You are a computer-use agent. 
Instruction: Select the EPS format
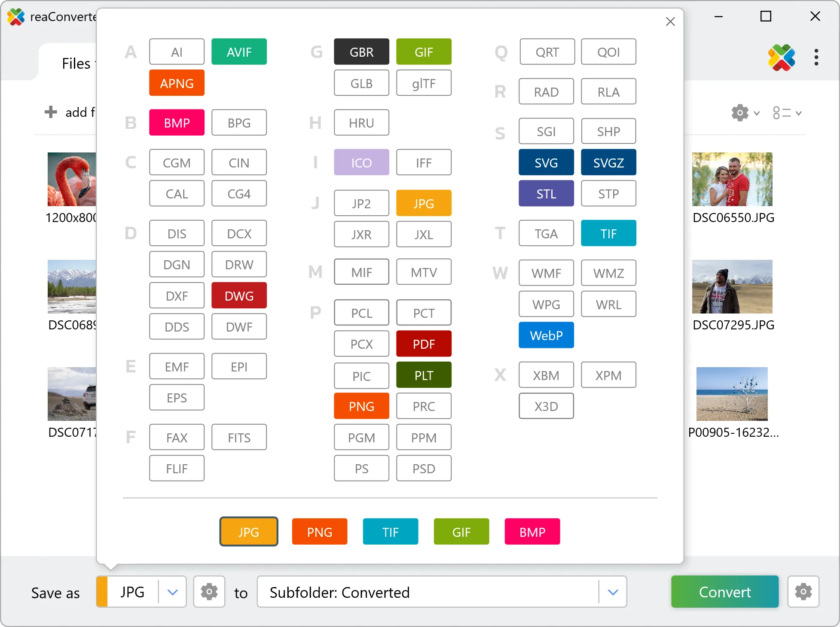point(177,397)
